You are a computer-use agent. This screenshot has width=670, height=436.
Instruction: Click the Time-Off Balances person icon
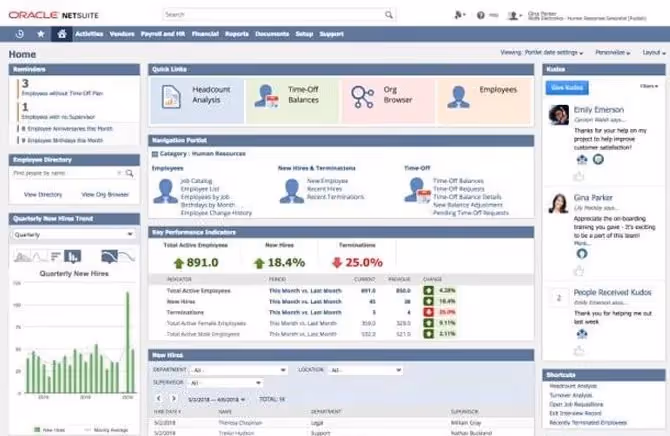(266, 96)
